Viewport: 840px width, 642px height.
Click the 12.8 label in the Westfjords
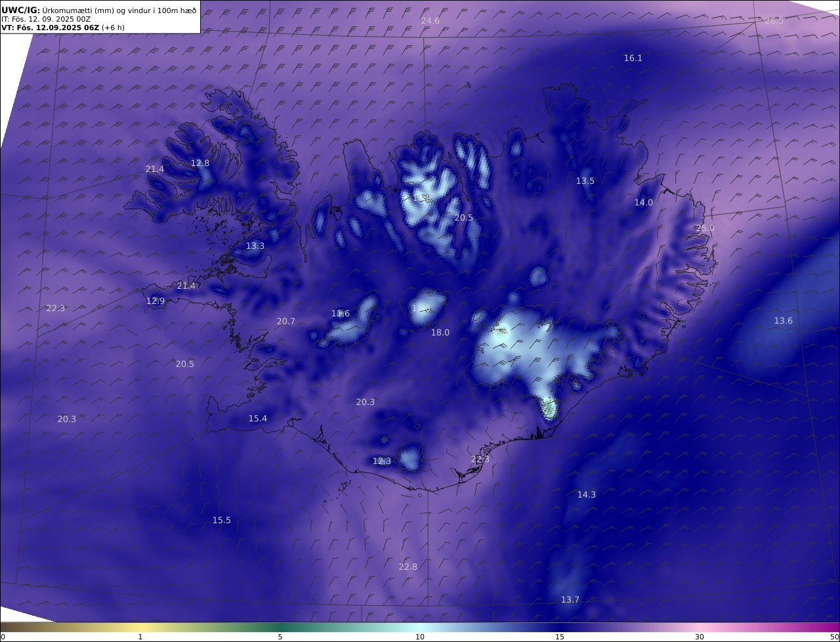click(x=200, y=163)
